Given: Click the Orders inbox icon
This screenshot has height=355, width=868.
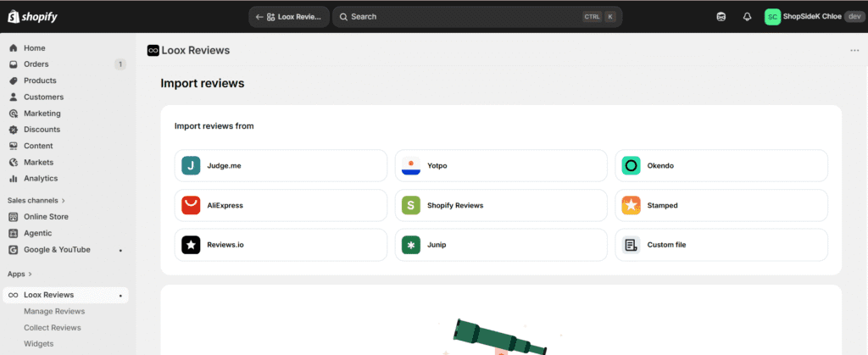Looking at the screenshot, I should pos(14,64).
